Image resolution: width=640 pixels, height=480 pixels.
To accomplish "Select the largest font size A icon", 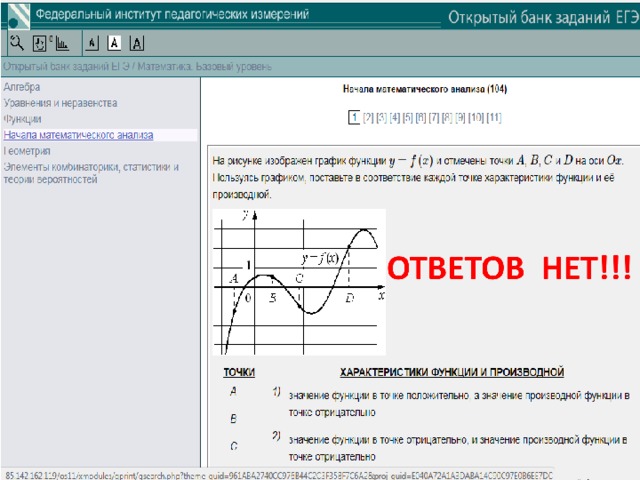I will [137, 43].
